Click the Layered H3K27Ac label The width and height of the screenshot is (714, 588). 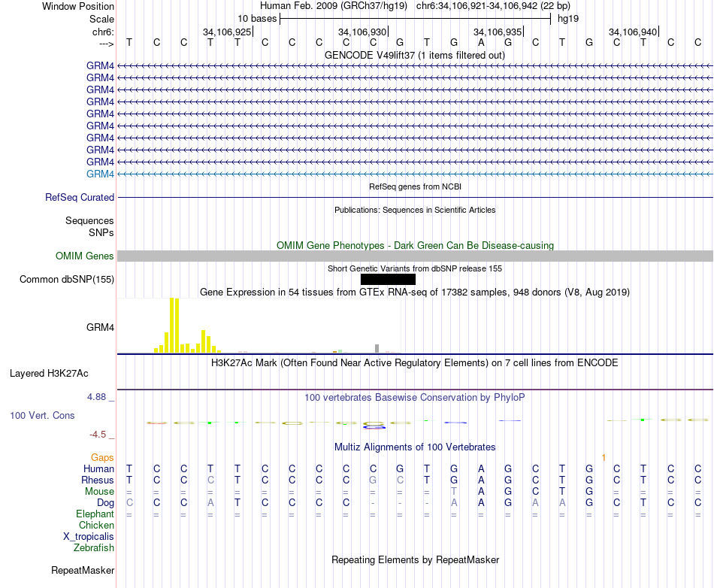click(x=49, y=374)
